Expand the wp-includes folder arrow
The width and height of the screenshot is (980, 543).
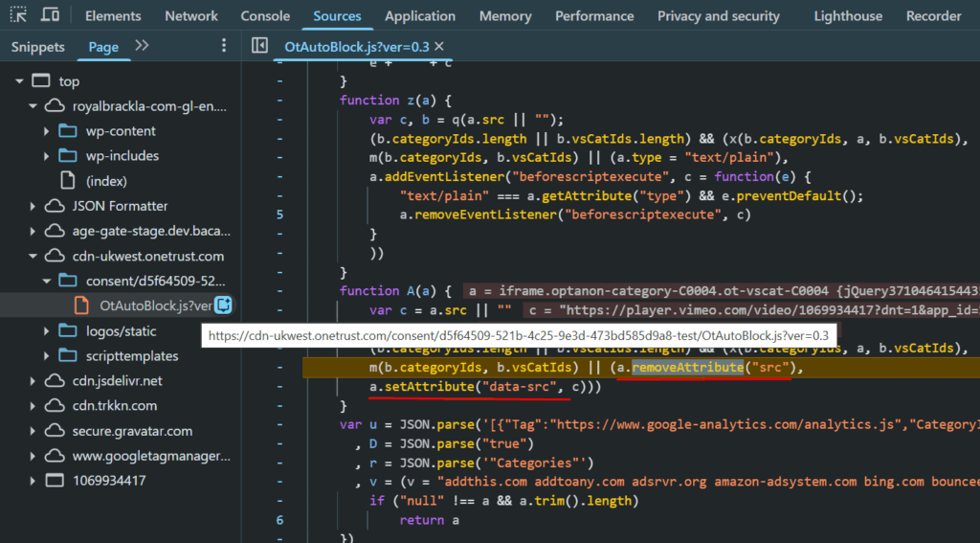(47, 156)
